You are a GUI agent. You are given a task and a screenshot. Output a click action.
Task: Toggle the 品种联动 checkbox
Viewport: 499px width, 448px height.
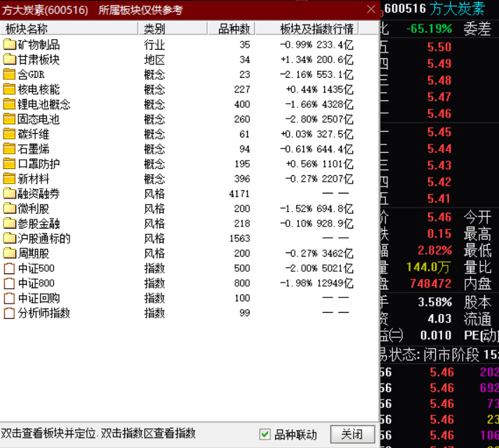click(265, 434)
